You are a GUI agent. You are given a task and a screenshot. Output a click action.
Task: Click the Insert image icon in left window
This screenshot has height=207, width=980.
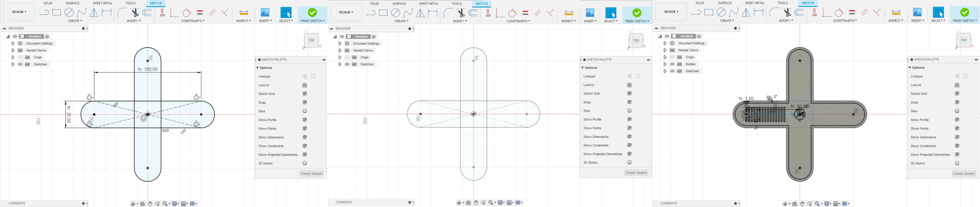265,13
